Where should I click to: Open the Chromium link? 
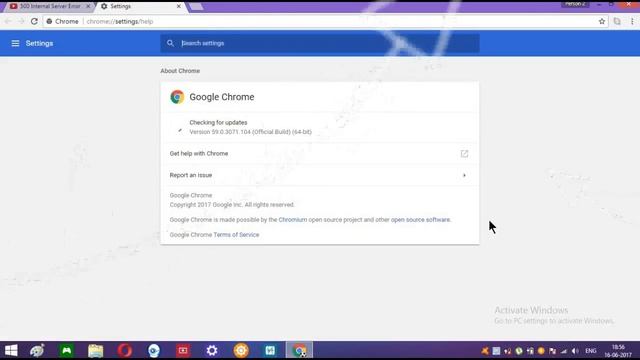point(293,220)
